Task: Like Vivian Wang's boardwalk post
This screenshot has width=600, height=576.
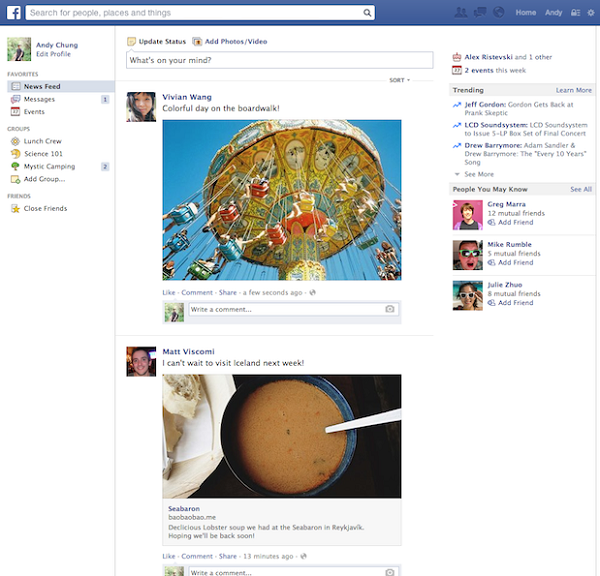Action: [x=169, y=292]
